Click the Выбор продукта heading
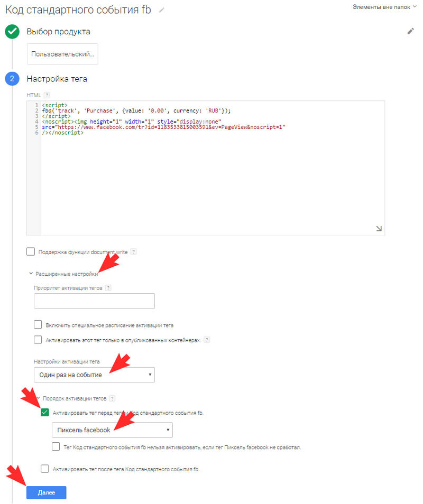The height and width of the screenshot is (504, 423). click(x=59, y=32)
